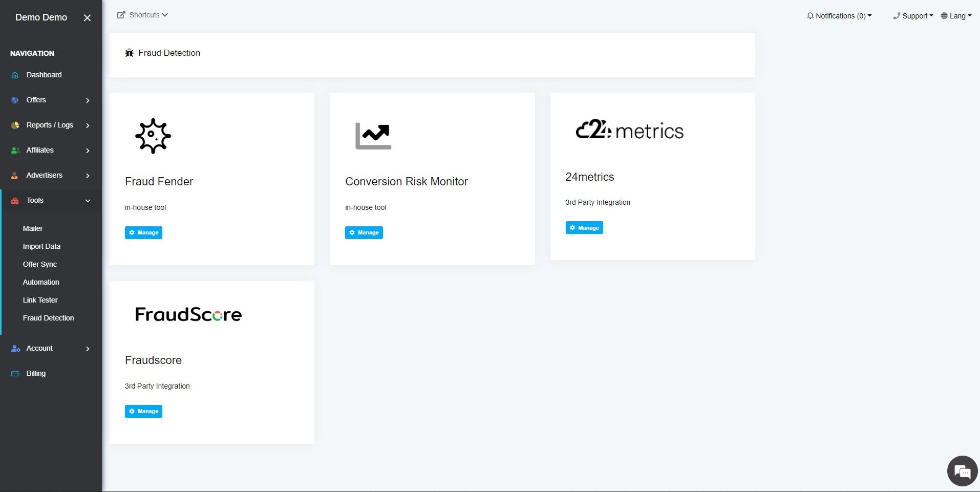
Task: Select Link Tester in Tools submenu
Action: tap(40, 300)
